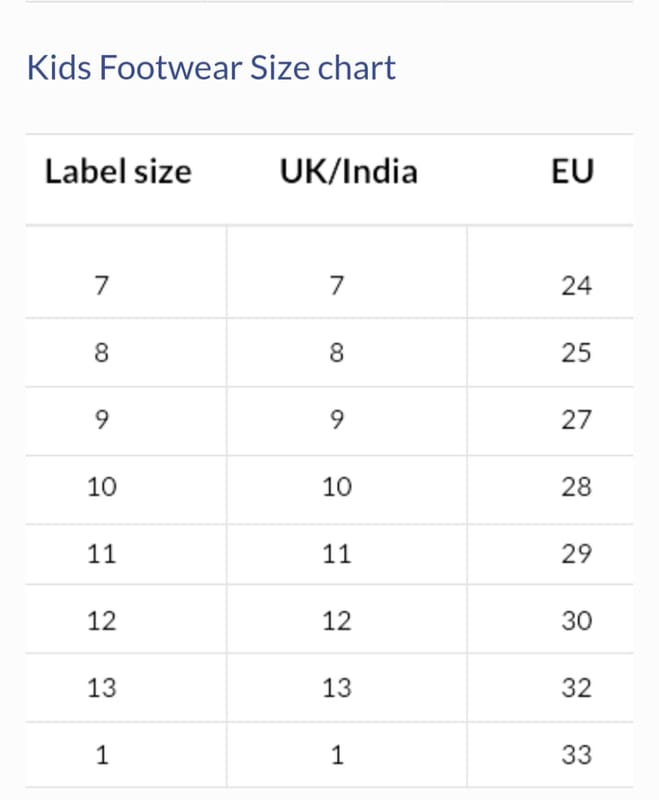This screenshot has width=659, height=800.
Task: Click label size 13 cell
Action: click(101, 688)
